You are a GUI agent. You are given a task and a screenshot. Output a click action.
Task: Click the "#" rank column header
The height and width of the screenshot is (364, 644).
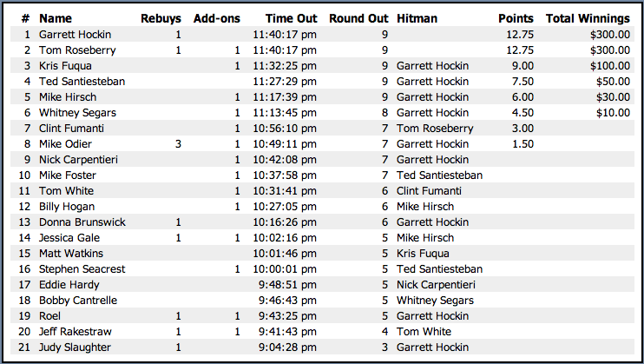[x=26, y=17]
